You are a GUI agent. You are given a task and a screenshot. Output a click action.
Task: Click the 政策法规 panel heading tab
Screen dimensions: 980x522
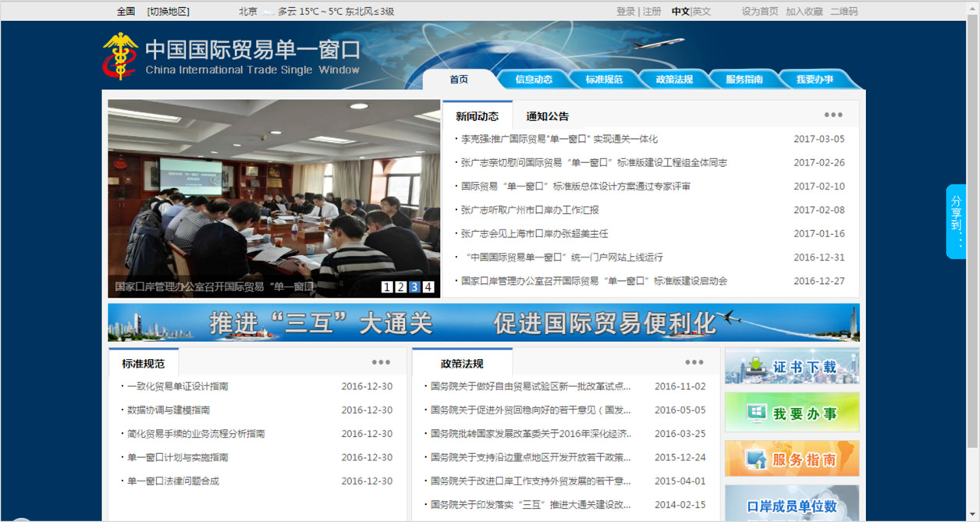tap(462, 364)
